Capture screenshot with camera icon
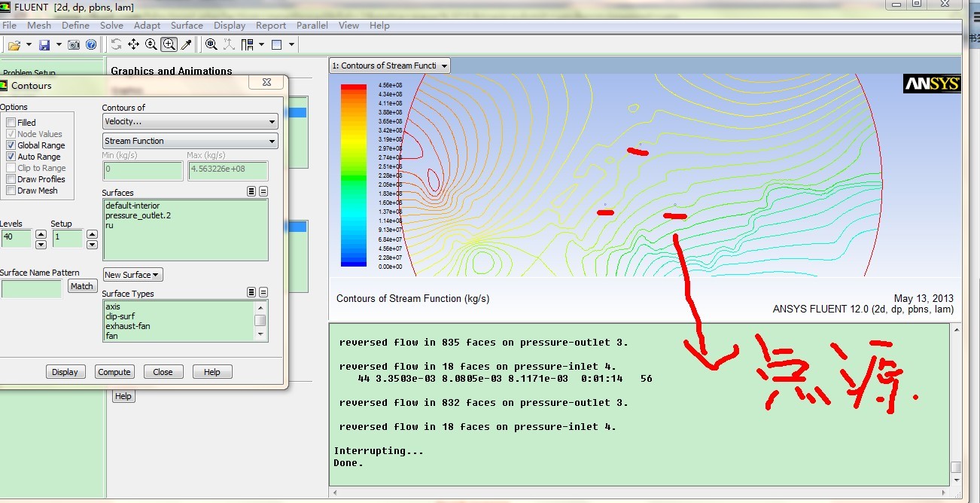This screenshot has height=503, width=980. 74,45
